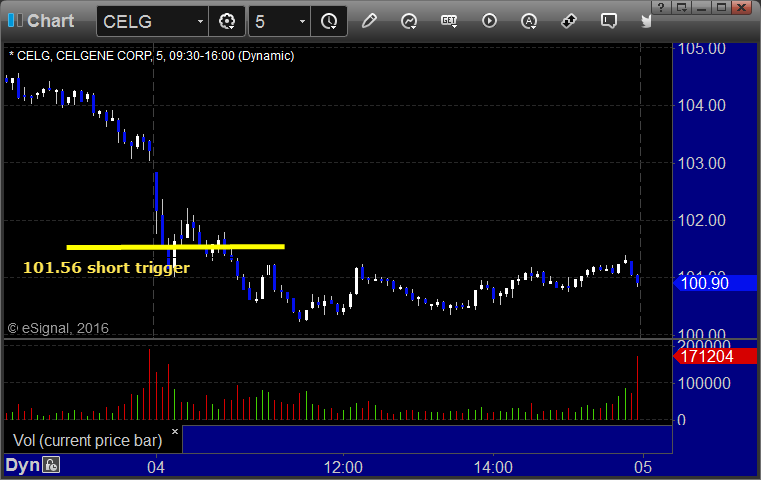761x480 pixels.
Task: Close the Vol current price bar study
Action: 175,431
